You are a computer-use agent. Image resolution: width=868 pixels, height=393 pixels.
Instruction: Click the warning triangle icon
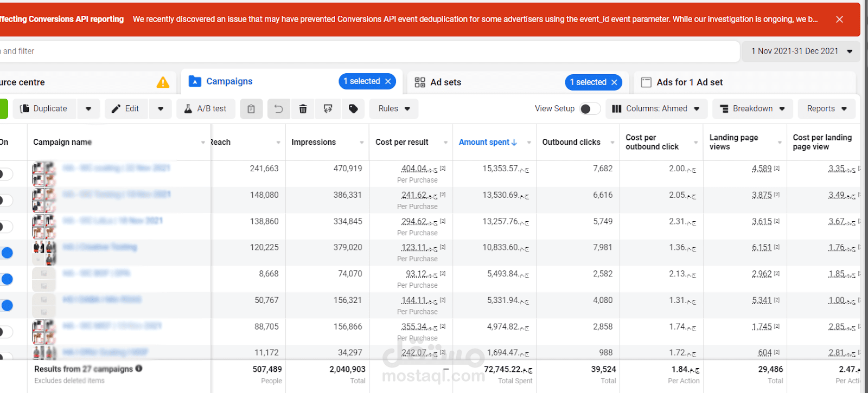163,82
